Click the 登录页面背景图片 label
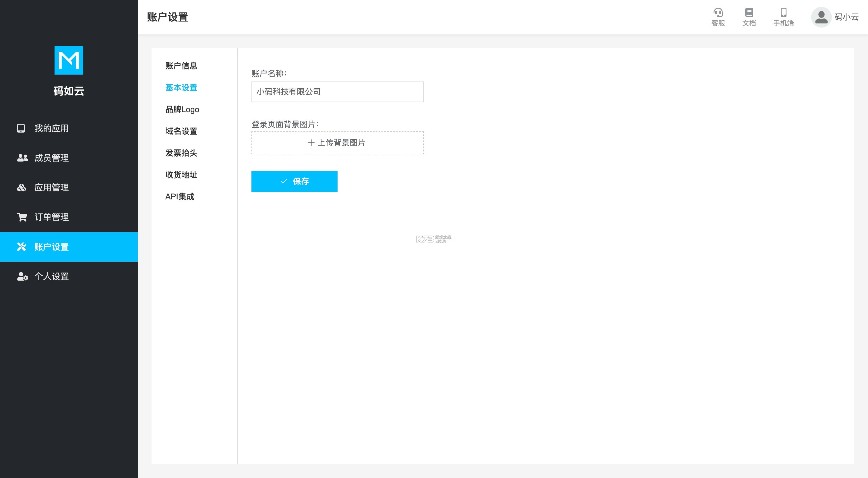Screen dimensions: 868x478 (285, 124)
